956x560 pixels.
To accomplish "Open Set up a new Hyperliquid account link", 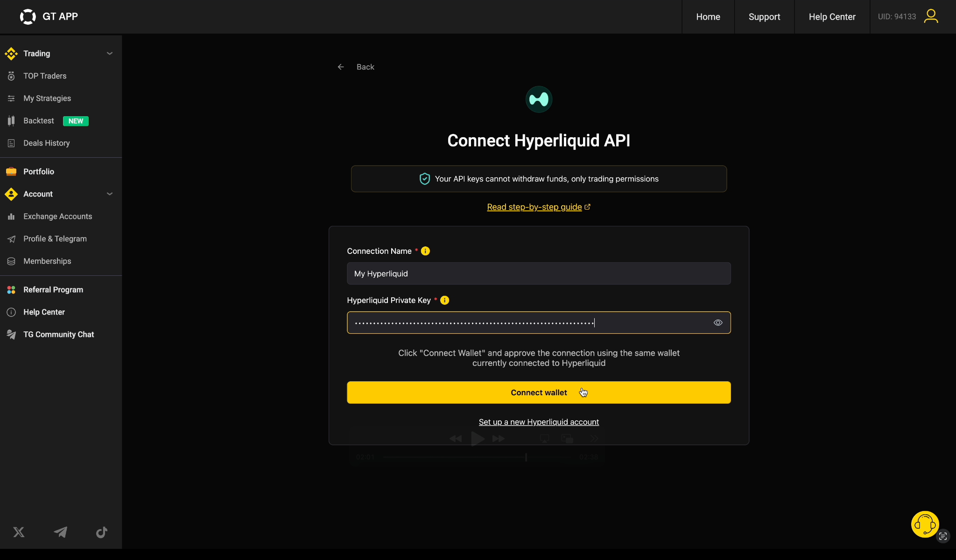I will (539, 422).
